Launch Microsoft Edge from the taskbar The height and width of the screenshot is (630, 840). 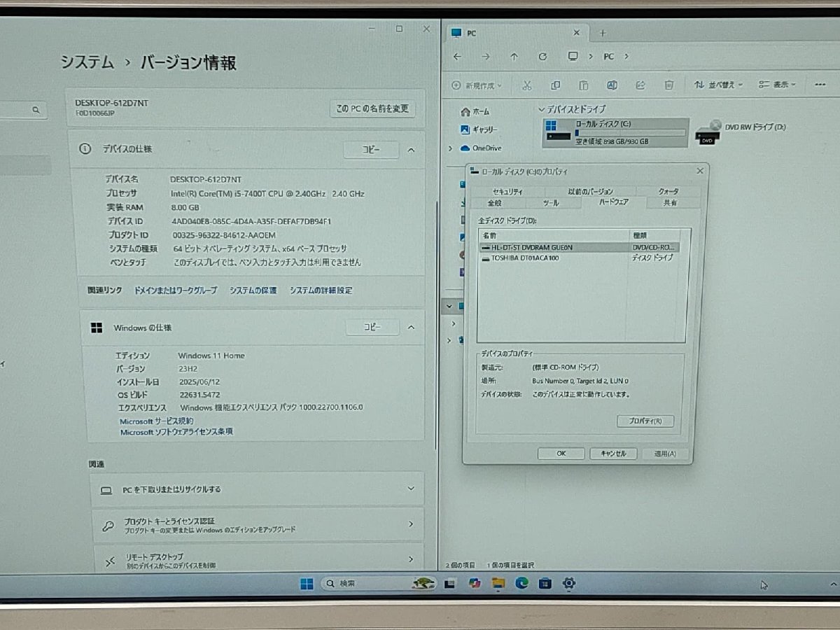[521, 584]
